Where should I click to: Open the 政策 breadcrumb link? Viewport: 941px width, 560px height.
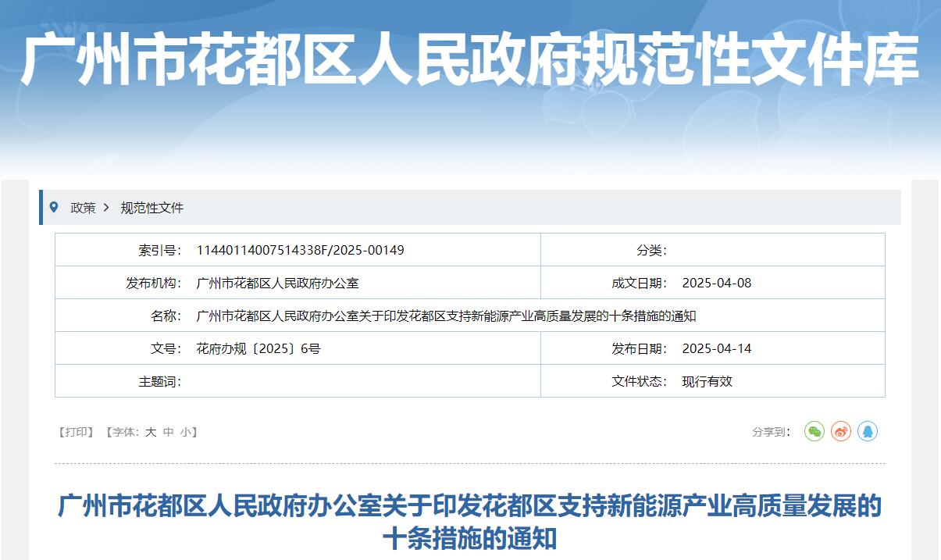pyautogui.click(x=83, y=208)
